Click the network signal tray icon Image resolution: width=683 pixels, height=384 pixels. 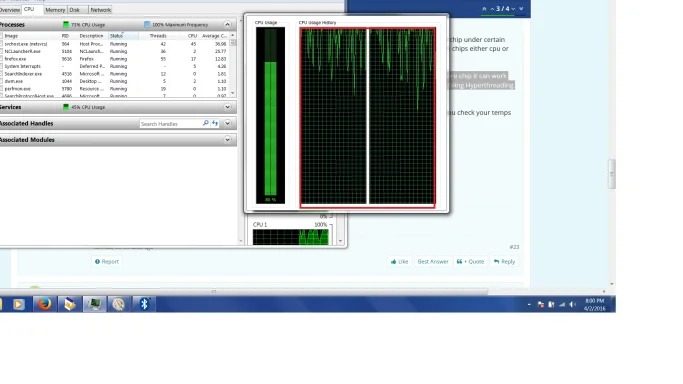tap(562, 305)
